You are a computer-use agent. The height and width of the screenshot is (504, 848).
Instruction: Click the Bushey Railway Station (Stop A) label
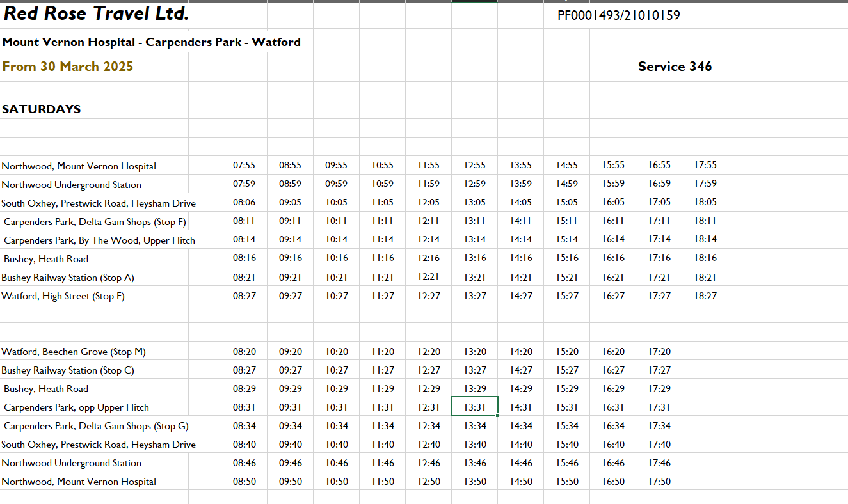(68, 278)
